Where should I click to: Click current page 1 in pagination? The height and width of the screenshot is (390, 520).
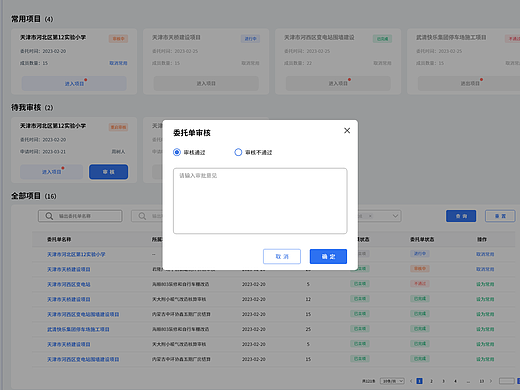point(420,381)
